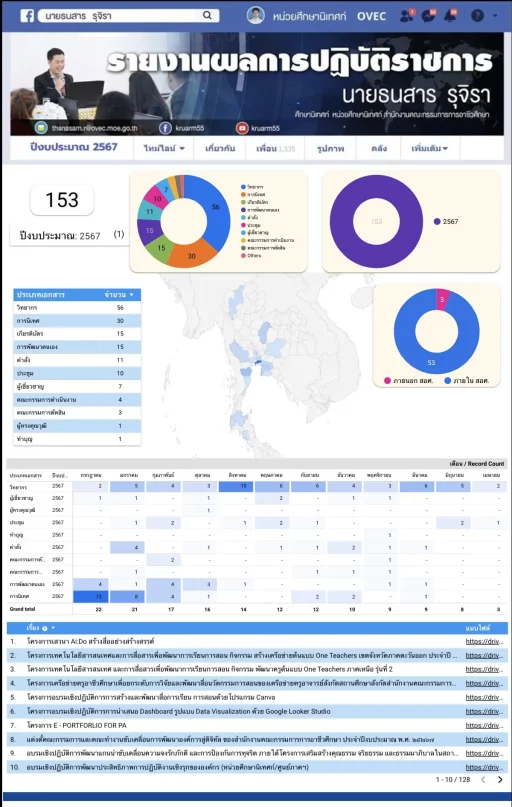Select the ปีงบประมาณ 2567 tab

pyautogui.click(x=74, y=147)
